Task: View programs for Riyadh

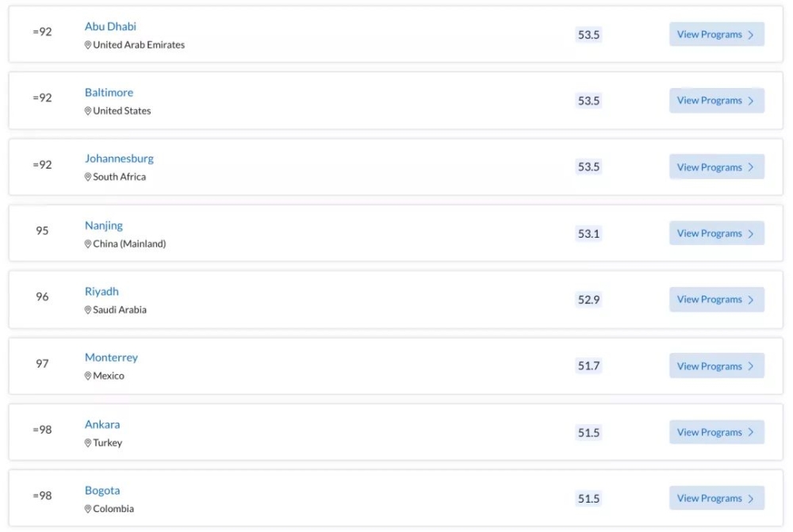Action: tap(717, 300)
